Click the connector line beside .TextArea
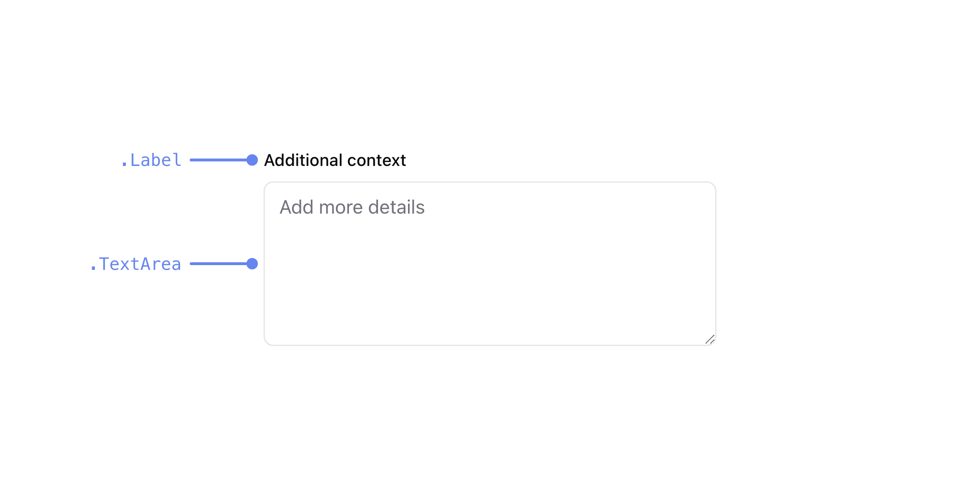 coord(218,264)
